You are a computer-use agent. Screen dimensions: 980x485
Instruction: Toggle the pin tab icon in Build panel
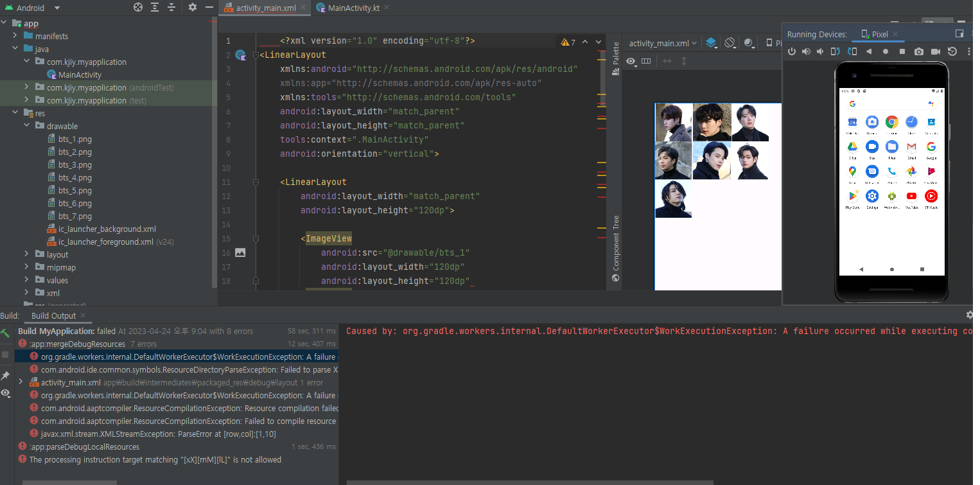(x=5, y=375)
